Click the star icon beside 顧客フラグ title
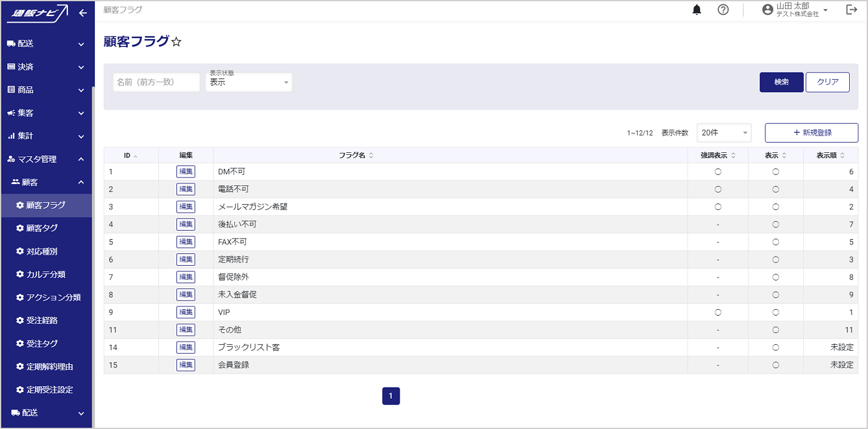The width and height of the screenshot is (868, 429). (176, 42)
